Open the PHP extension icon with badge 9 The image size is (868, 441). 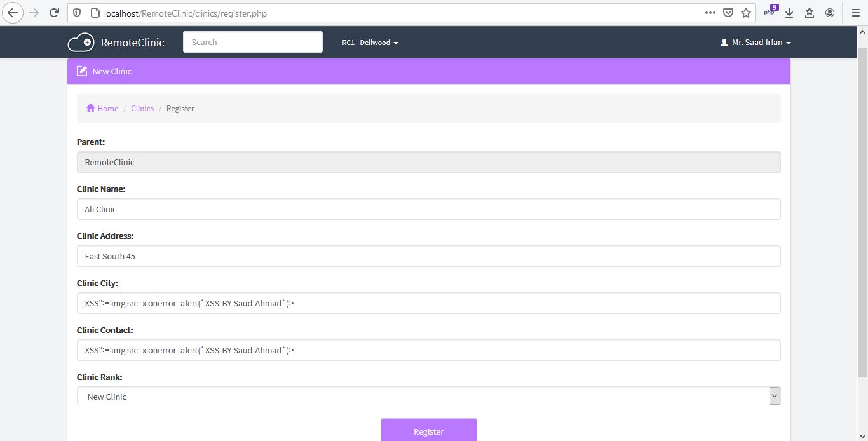click(771, 11)
